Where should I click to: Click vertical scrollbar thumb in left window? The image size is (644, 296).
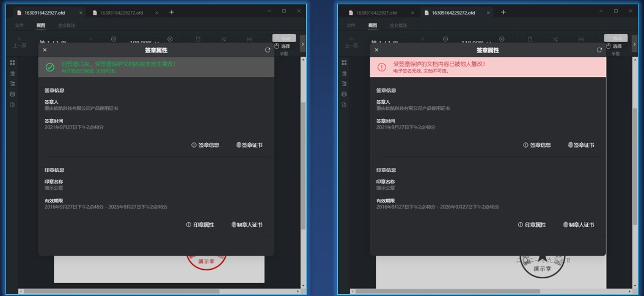point(304,166)
